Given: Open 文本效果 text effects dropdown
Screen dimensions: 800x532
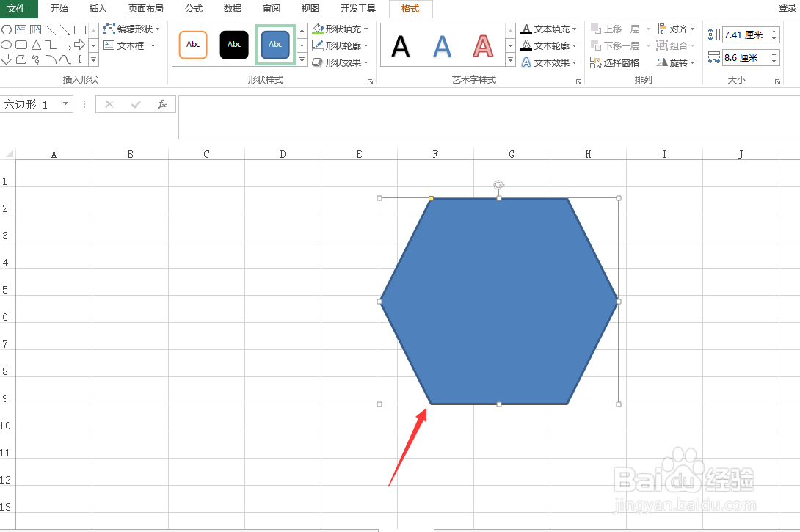Looking at the screenshot, I should click(548, 62).
